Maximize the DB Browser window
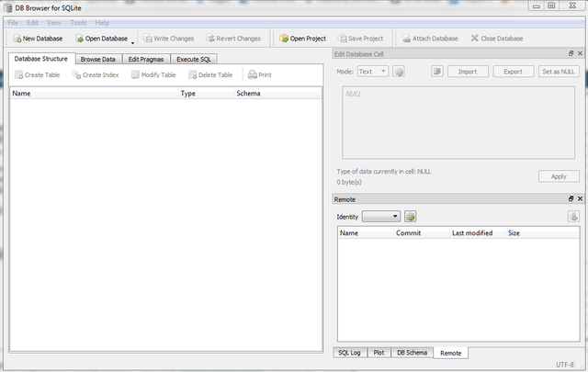Image resolution: width=588 pixels, height=372 pixels. tap(551, 6)
